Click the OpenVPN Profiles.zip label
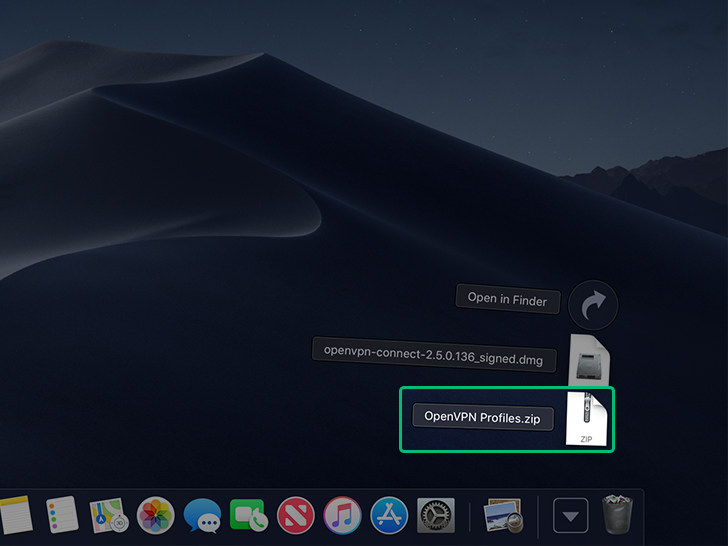 coord(483,417)
